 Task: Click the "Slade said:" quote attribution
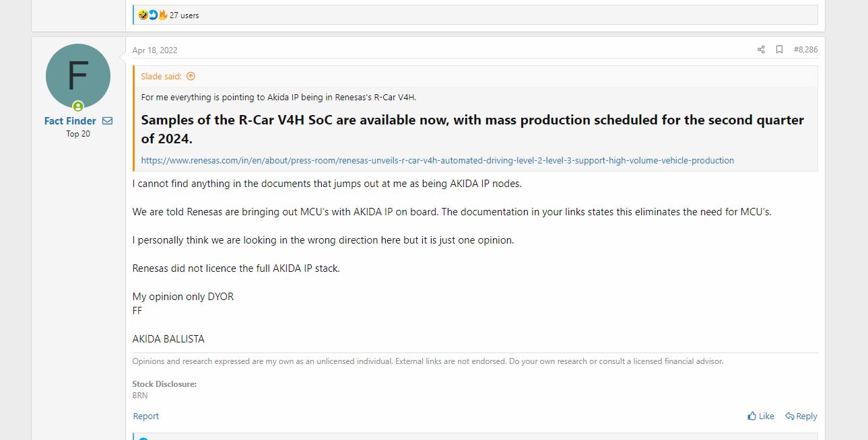tap(161, 77)
